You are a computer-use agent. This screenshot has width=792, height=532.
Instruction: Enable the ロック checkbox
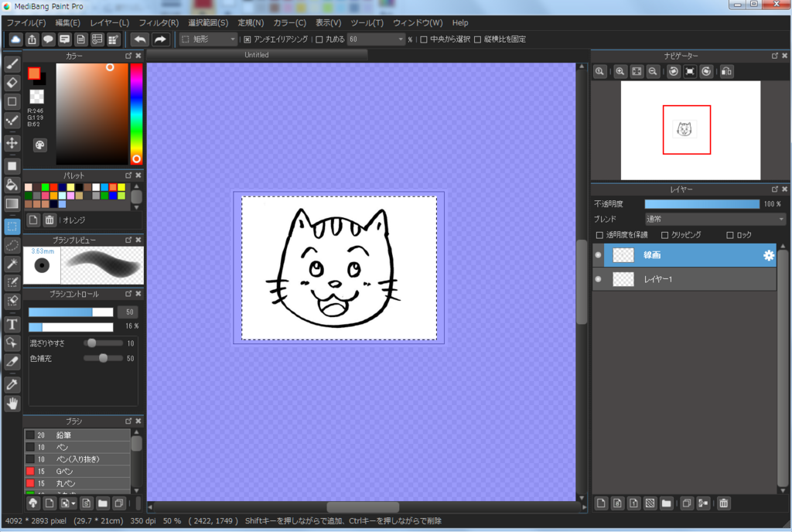point(730,235)
